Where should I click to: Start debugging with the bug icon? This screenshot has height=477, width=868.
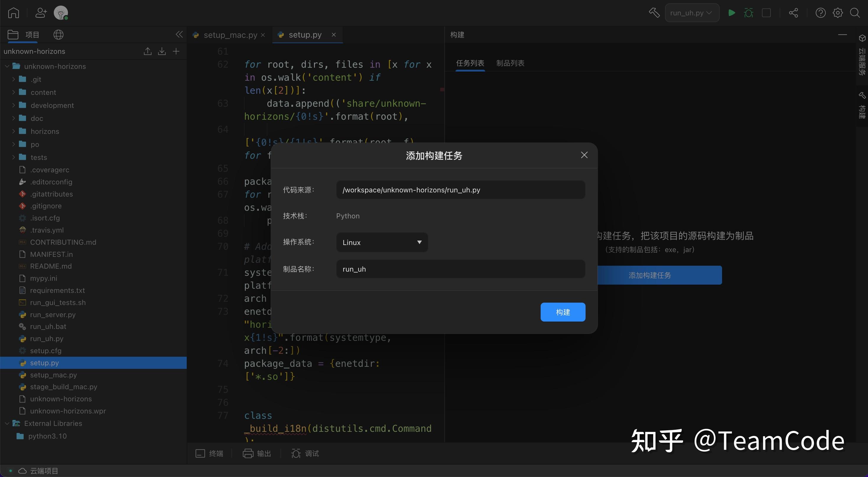click(748, 13)
